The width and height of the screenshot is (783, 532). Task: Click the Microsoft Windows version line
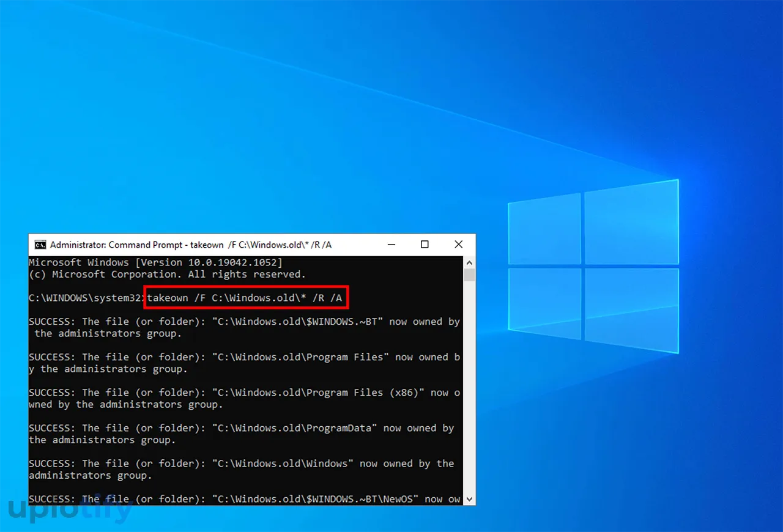click(155, 262)
